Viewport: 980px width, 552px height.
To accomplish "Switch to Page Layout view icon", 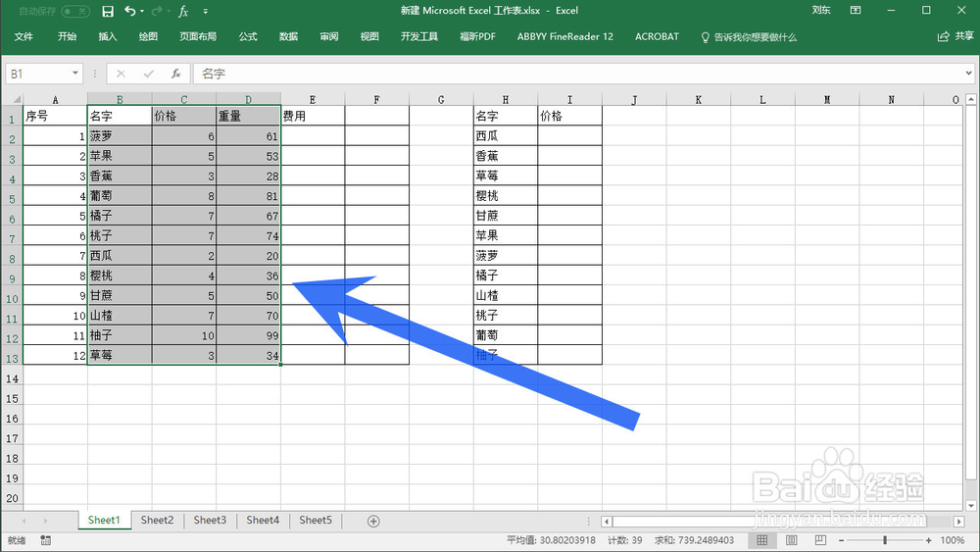I will click(x=791, y=540).
